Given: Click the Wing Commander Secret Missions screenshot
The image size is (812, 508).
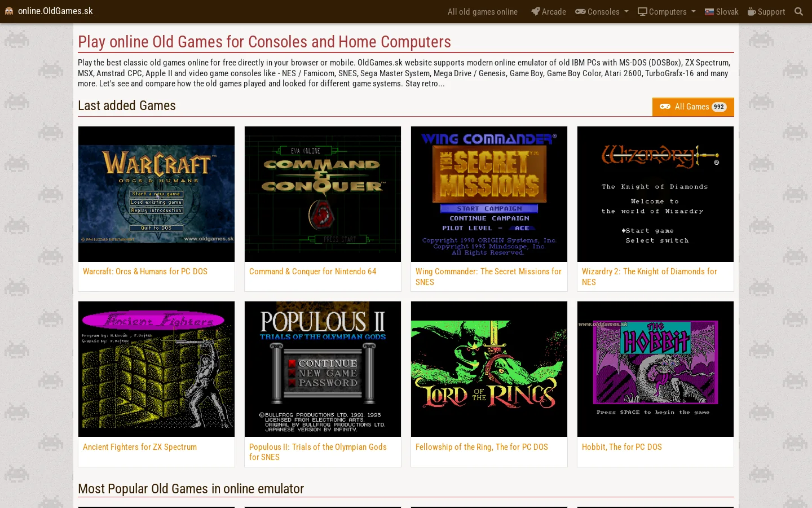Looking at the screenshot, I should coord(489,194).
